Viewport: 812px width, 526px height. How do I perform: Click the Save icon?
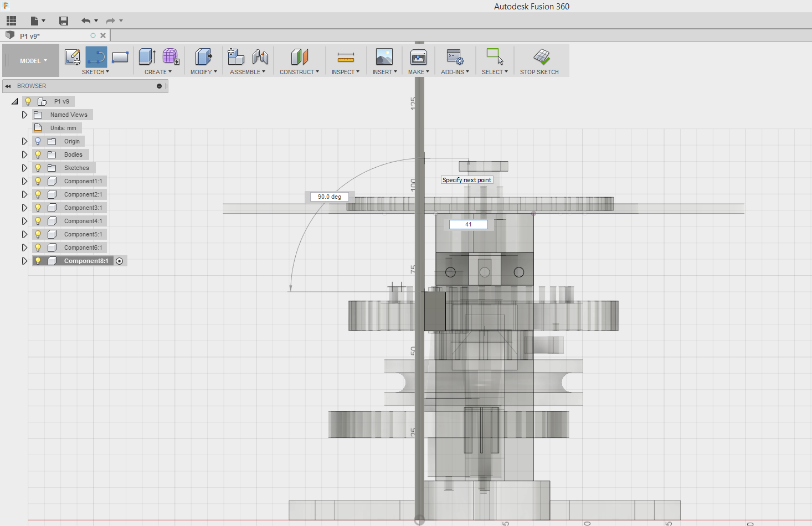[x=64, y=21]
